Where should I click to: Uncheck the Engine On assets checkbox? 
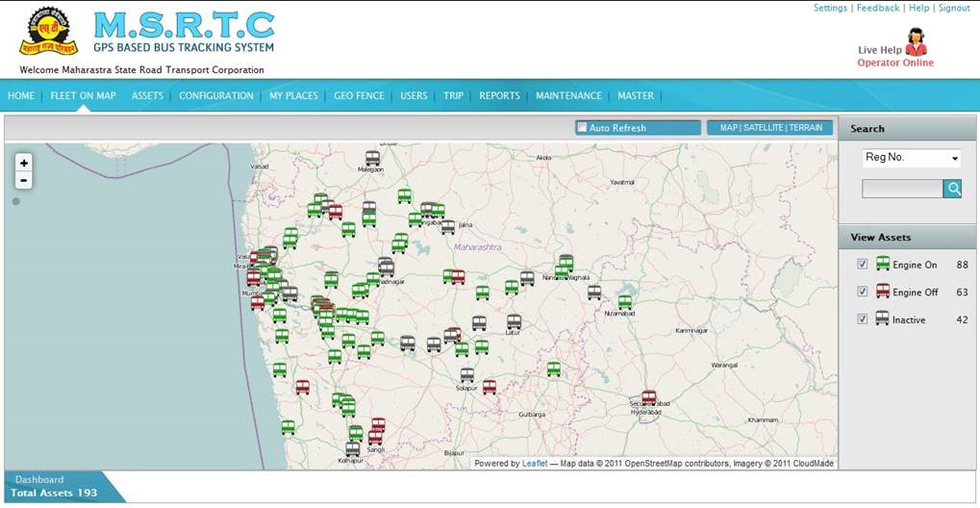pos(863,265)
